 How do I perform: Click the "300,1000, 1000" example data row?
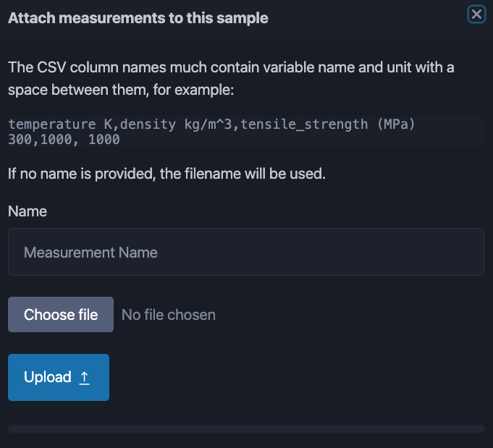(64, 140)
